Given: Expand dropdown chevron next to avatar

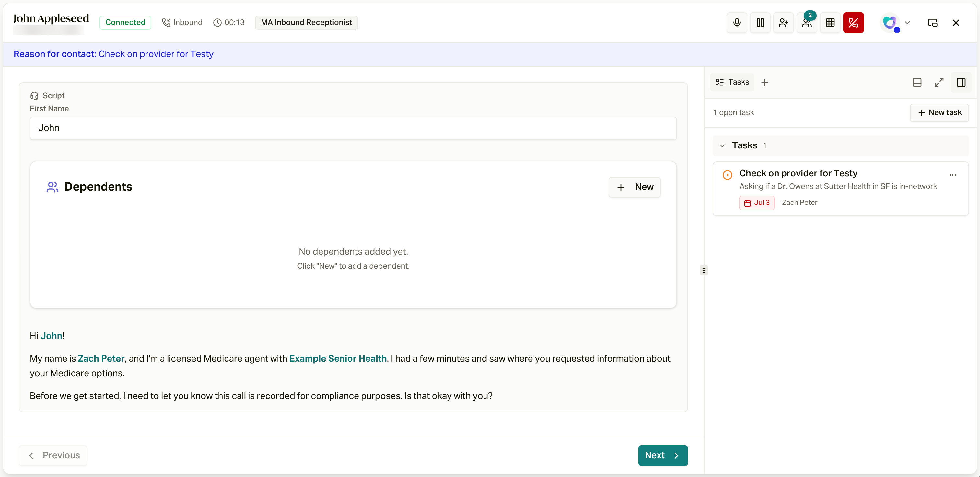Looking at the screenshot, I should tap(907, 23).
